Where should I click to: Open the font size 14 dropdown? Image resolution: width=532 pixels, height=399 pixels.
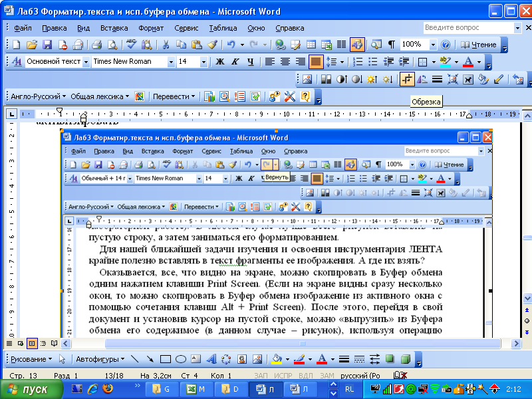pyautogui.click(x=203, y=62)
